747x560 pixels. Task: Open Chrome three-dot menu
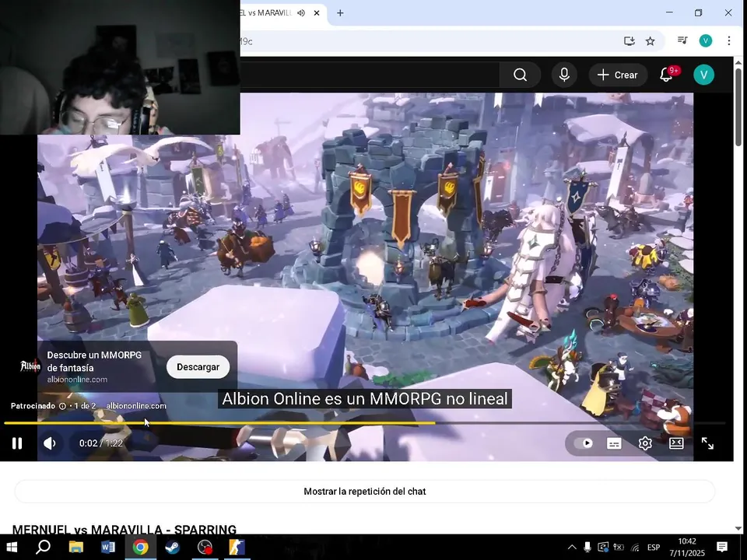point(729,41)
